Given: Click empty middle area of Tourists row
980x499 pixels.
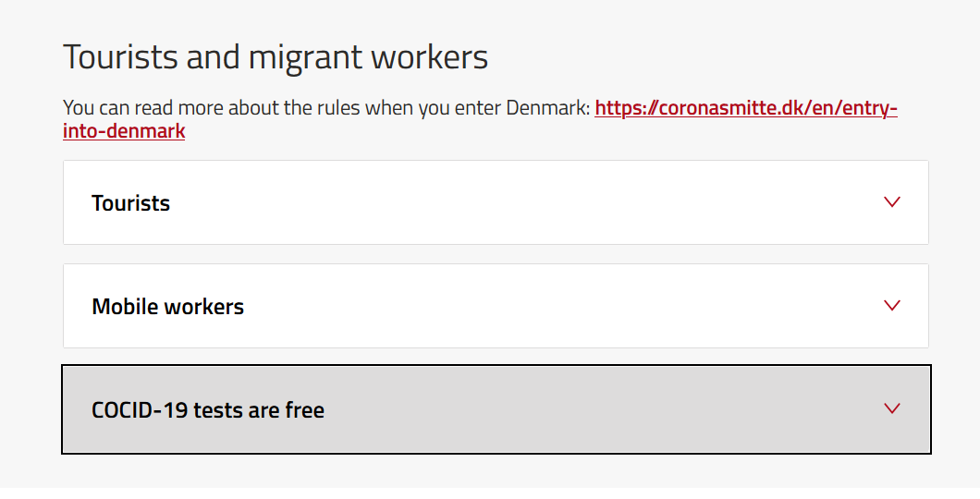Looking at the screenshot, I should 518,202.
